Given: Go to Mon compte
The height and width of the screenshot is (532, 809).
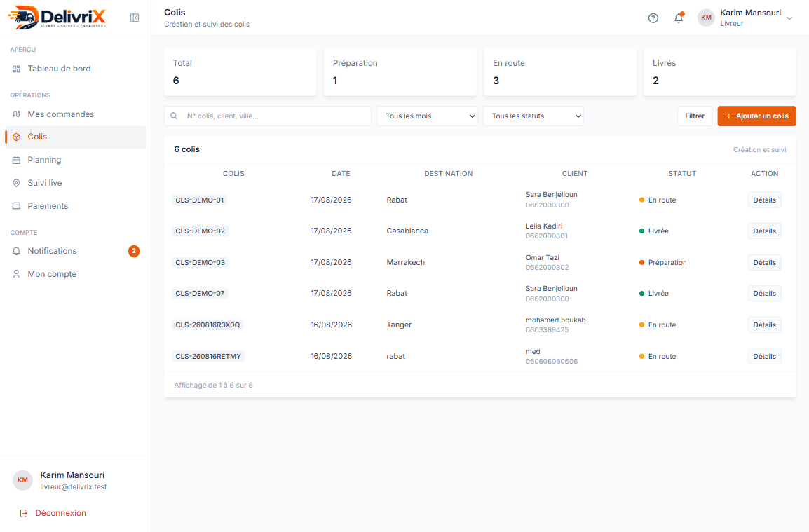Looking at the screenshot, I should (75, 274).
